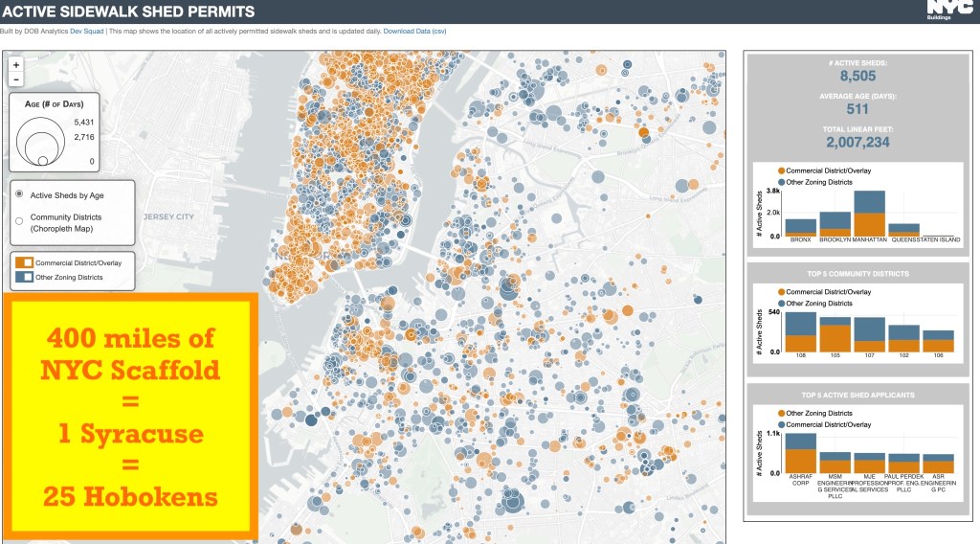Open the Dev Squad link
The image size is (980, 544).
click(x=86, y=31)
